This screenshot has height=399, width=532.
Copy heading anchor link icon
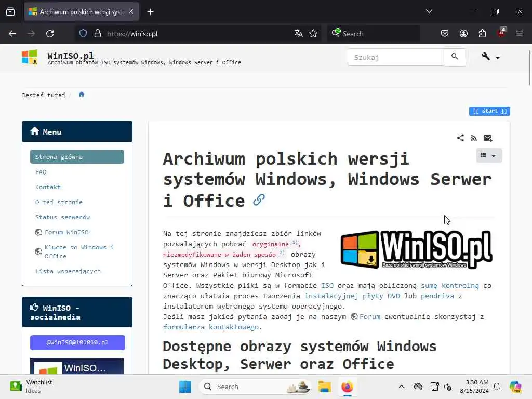click(x=259, y=200)
